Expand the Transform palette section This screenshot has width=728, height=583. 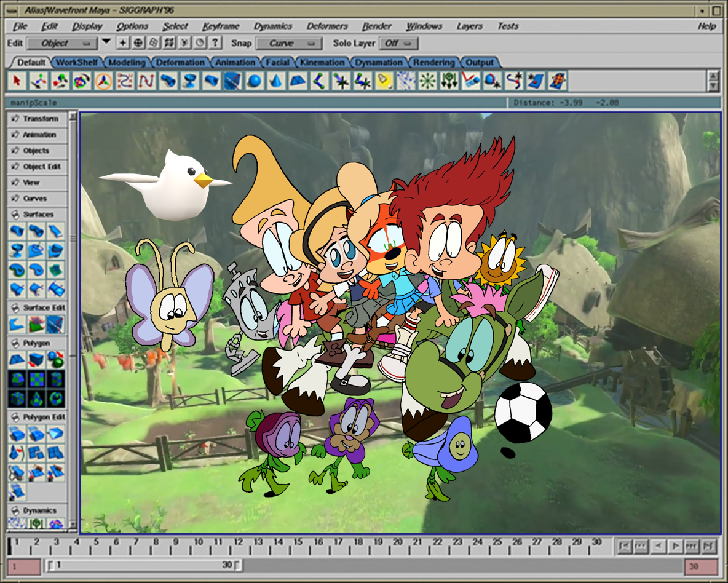click(x=37, y=119)
